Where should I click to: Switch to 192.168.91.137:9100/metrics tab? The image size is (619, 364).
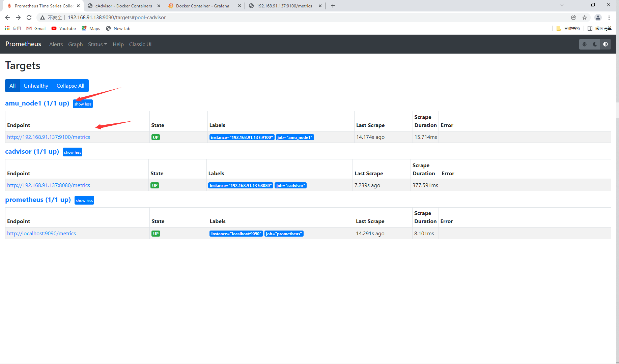[284, 6]
